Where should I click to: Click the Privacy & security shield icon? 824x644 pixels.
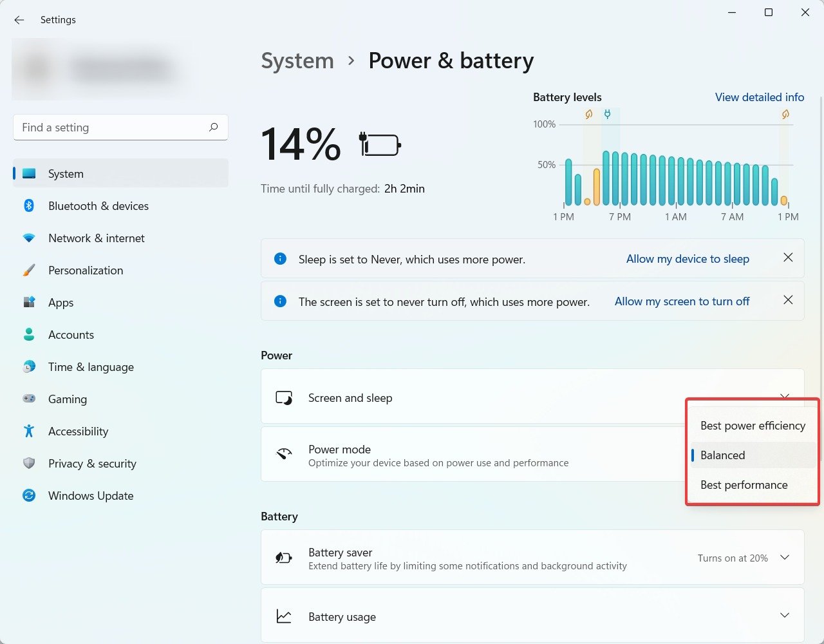[29, 463]
